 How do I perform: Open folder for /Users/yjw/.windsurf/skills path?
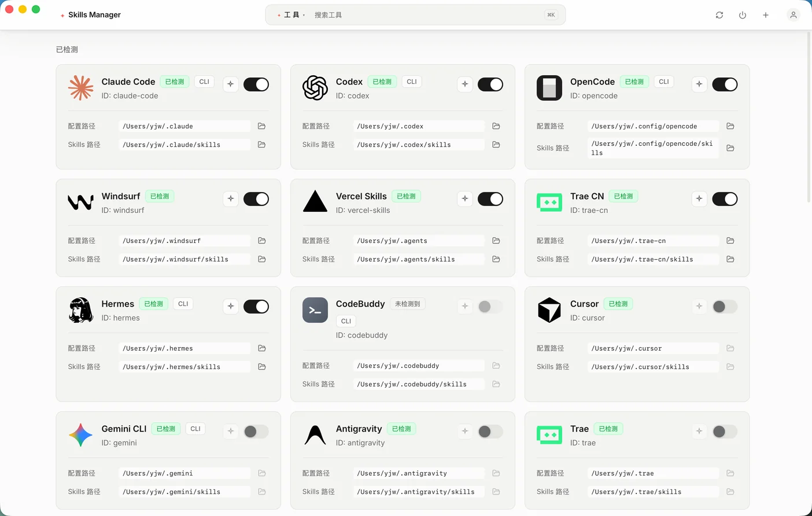(x=262, y=259)
